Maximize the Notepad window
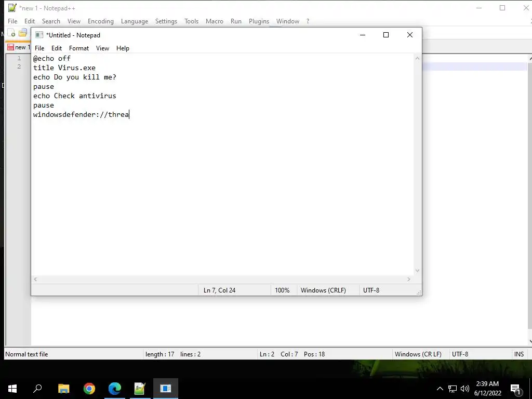This screenshot has width=532, height=399. pos(386,35)
